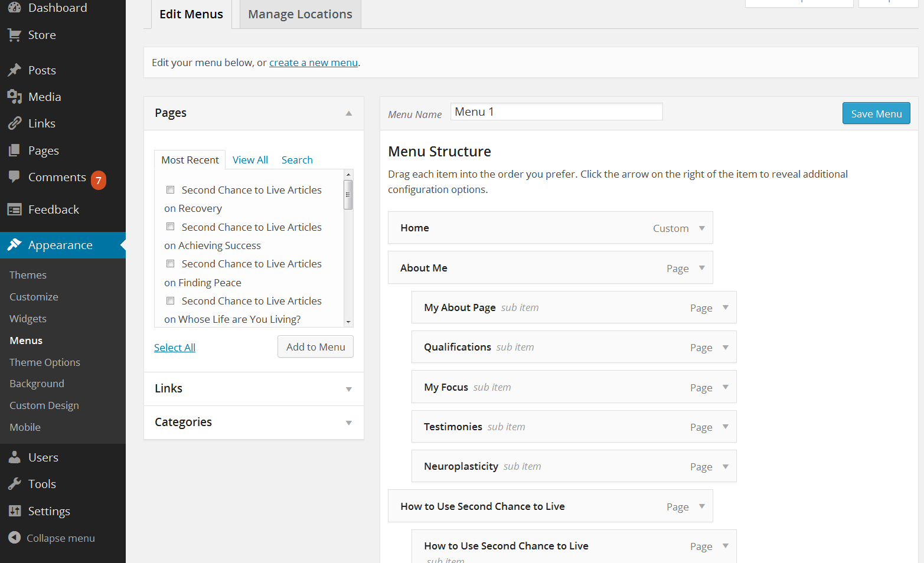Image resolution: width=924 pixels, height=563 pixels.
Task: Follow the 'create a new menu' link
Action: 314,63
